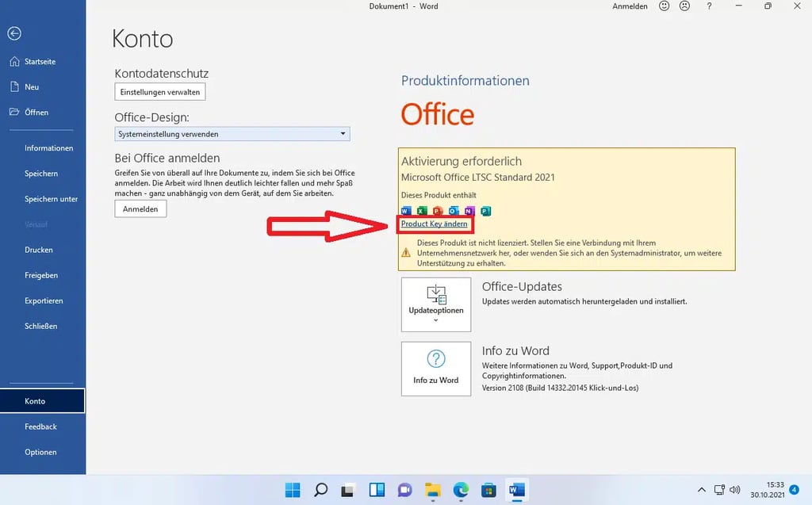Choose Schließen in sidebar
Screen dimensions: 812x505
(x=43, y=326)
